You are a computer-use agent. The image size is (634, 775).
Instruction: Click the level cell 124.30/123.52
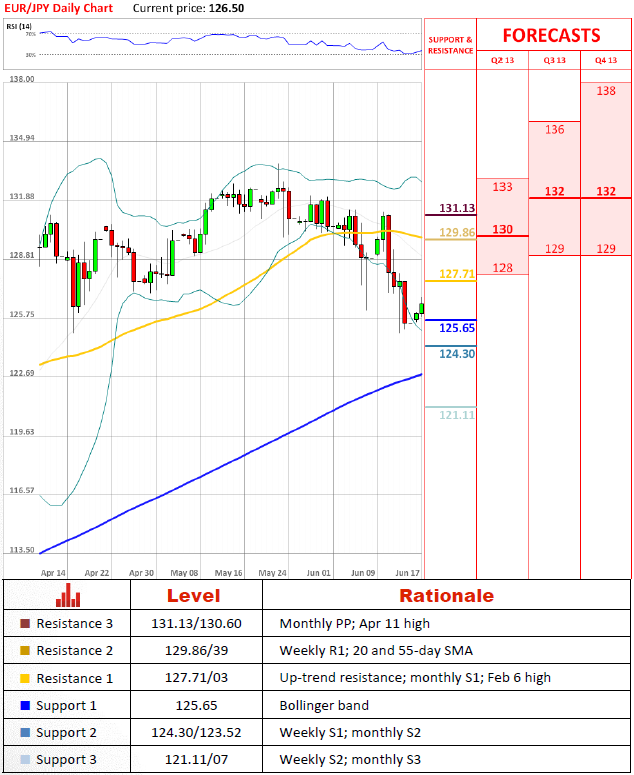[196, 732]
